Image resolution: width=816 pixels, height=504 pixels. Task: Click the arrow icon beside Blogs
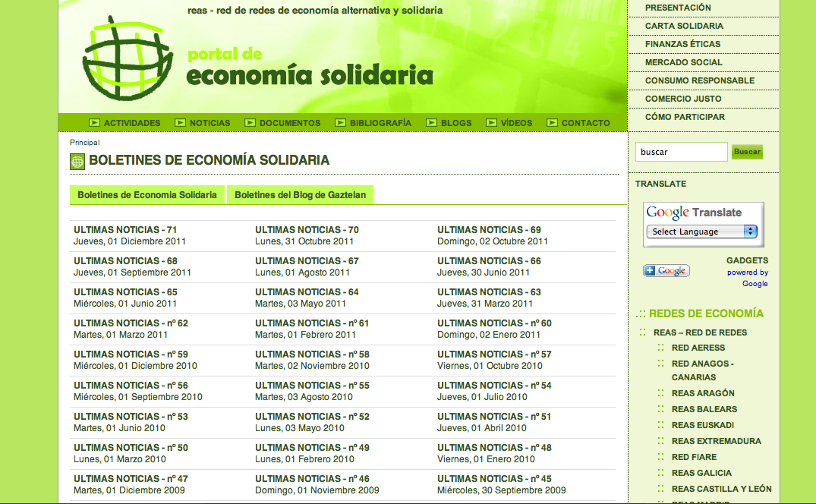point(431,122)
